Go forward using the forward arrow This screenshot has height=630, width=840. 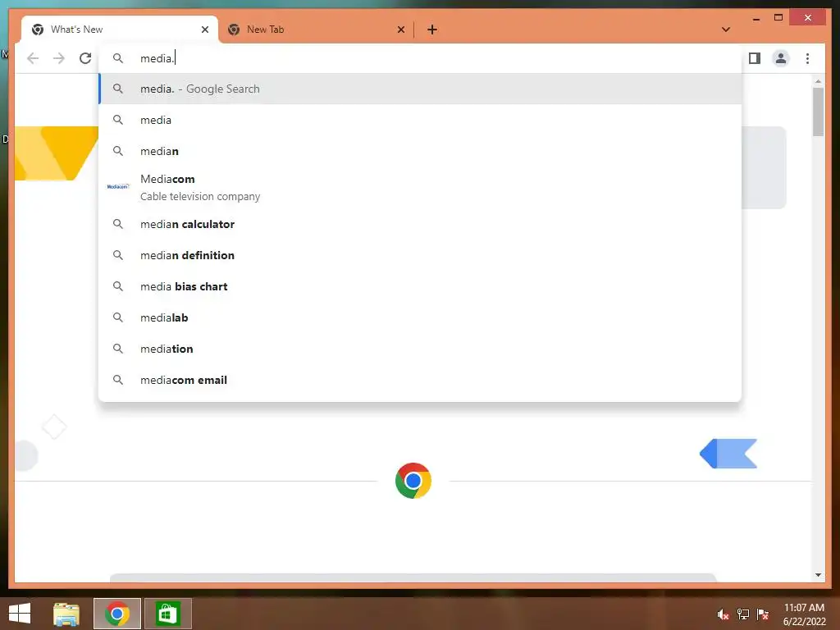pos(59,58)
